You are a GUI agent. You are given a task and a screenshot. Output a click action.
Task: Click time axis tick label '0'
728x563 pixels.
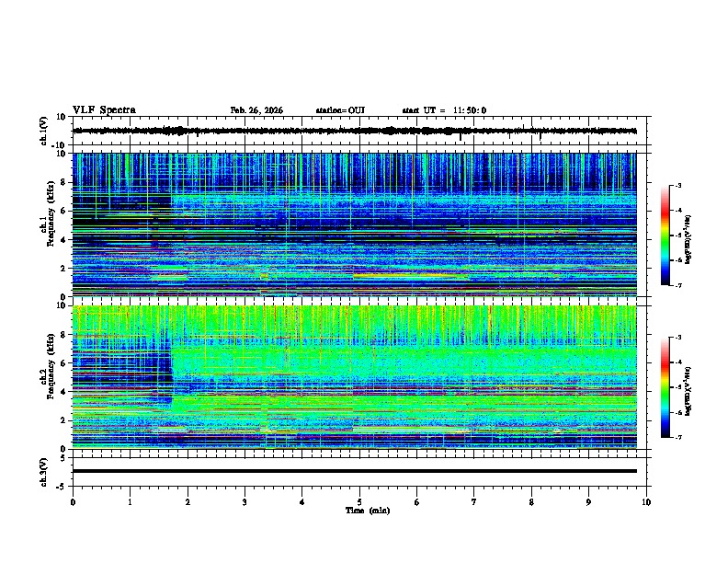73,502
